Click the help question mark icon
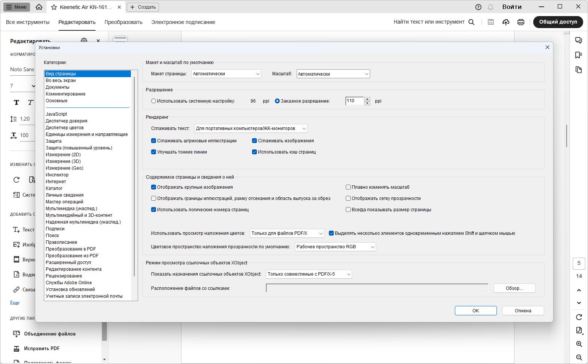 478,7
